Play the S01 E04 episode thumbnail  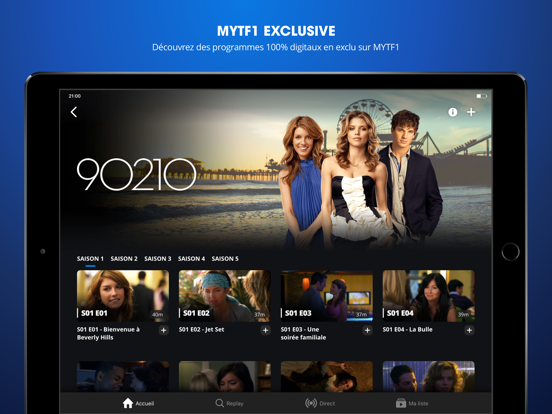428,296
